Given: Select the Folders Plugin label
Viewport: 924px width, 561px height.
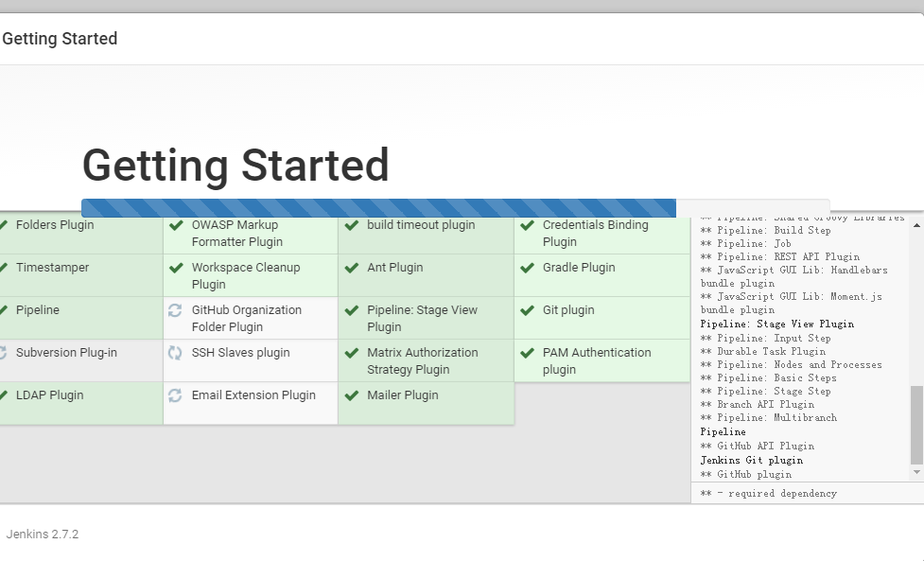Looking at the screenshot, I should [x=55, y=225].
